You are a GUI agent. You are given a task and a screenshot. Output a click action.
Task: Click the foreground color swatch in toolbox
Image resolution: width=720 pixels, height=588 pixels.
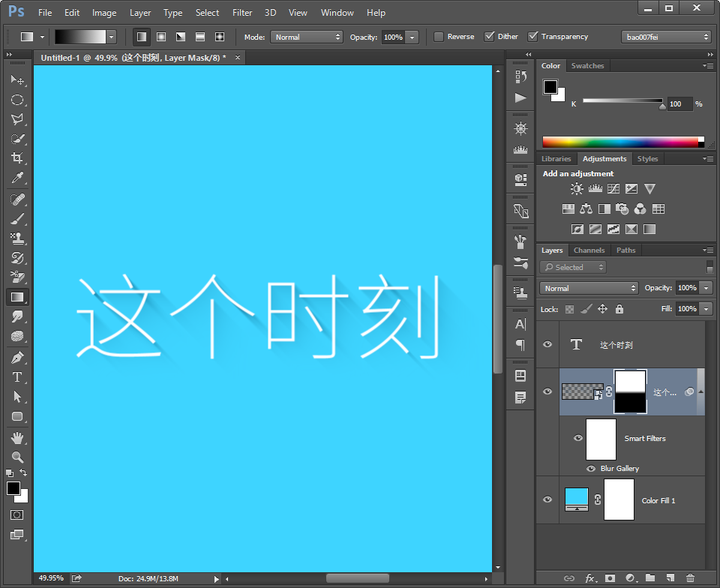pyautogui.click(x=13, y=488)
